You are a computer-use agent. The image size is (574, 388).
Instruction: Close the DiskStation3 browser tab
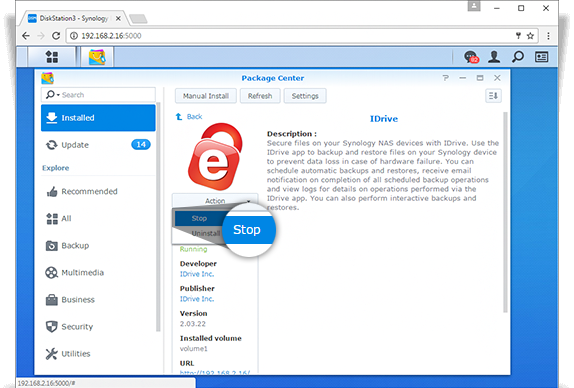(118, 18)
